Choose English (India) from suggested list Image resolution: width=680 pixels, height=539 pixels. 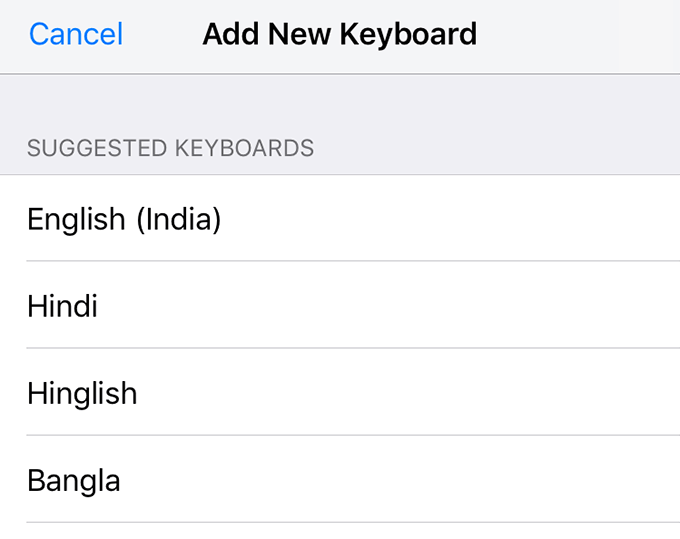(124, 219)
